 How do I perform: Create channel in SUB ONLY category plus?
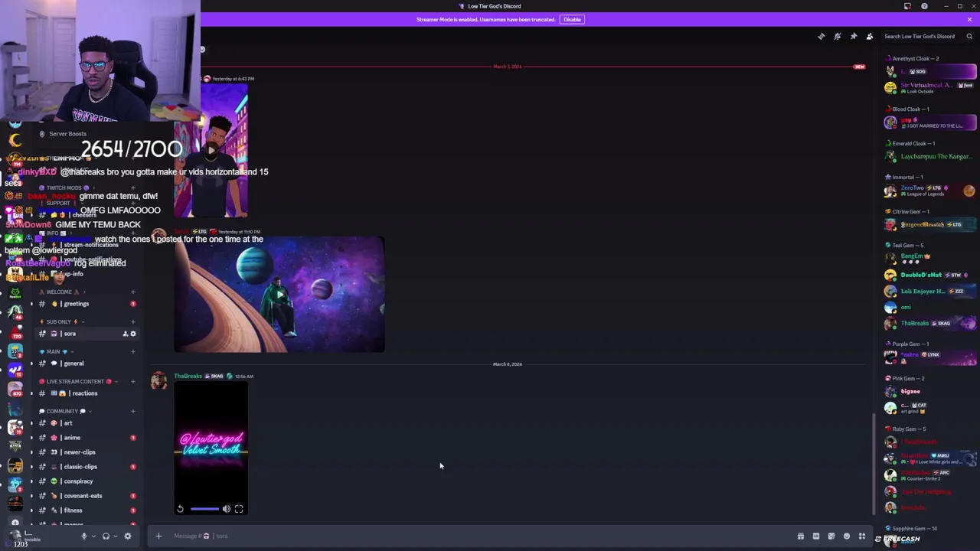pyautogui.click(x=132, y=321)
